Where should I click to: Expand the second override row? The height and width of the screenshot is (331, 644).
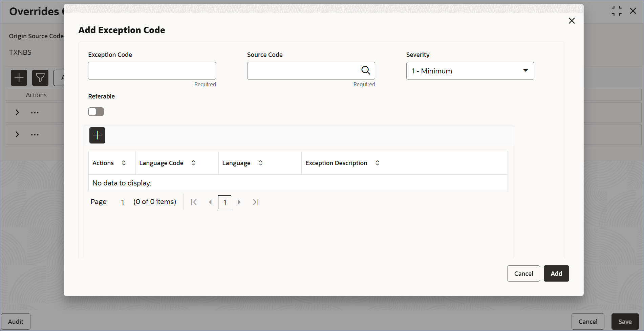(x=17, y=134)
